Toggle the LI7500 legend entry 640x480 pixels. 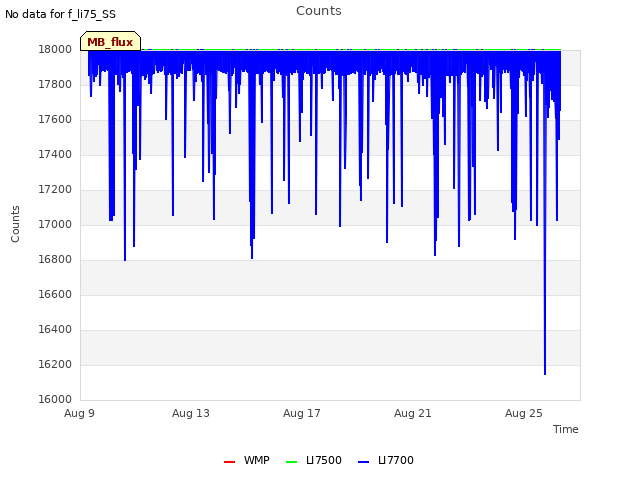[313, 460]
